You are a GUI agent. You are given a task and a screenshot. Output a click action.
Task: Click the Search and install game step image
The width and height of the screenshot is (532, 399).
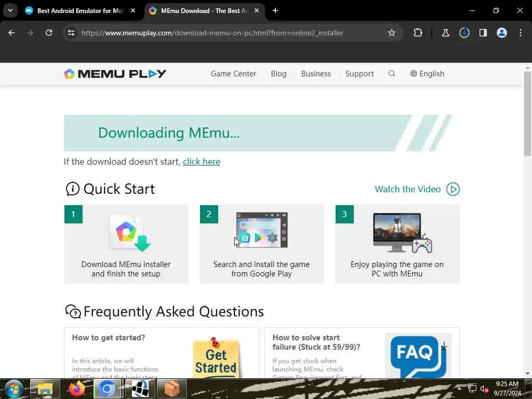[262, 230]
